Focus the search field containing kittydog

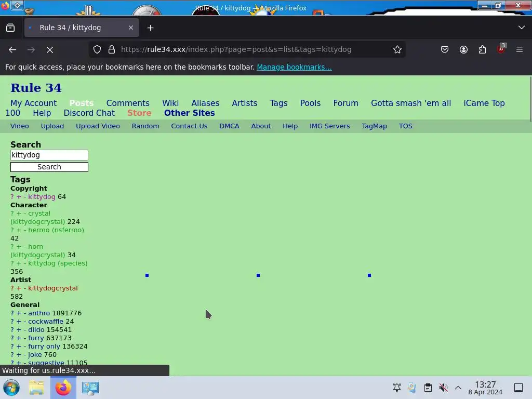tap(49, 155)
